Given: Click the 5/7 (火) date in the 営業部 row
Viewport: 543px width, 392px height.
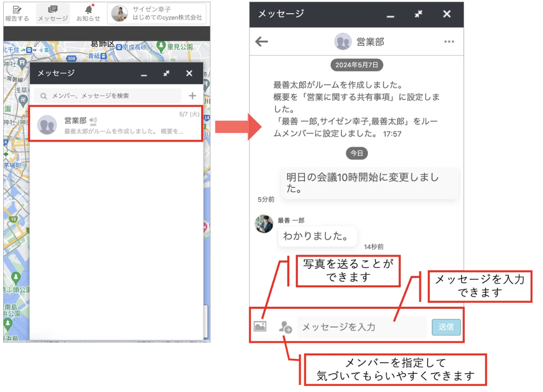Looking at the screenshot, I should click(x=189, y=114).
